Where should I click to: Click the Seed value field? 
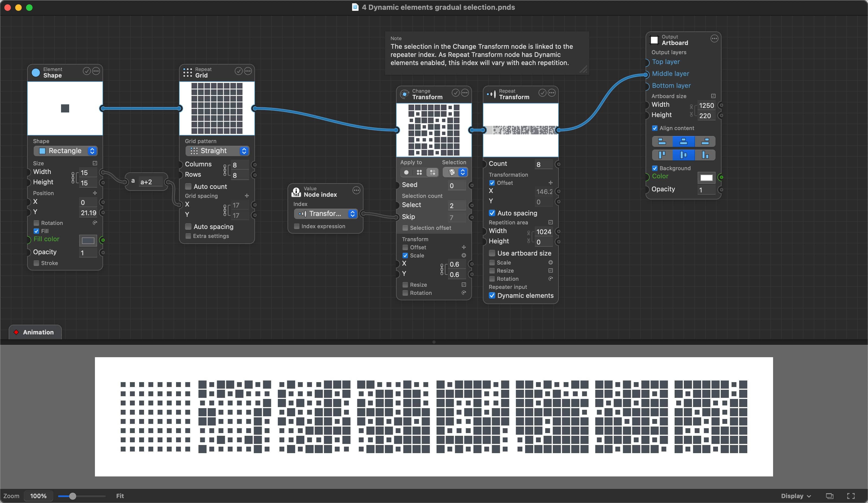pyautogui.click(x=457, y=186)
